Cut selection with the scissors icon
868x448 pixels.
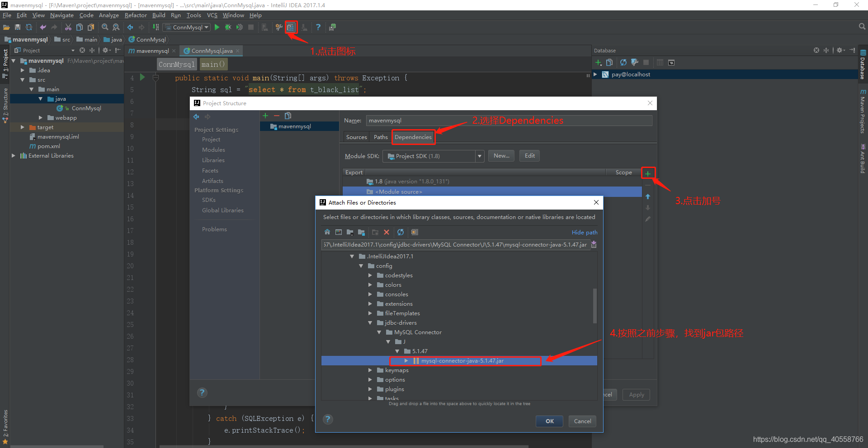coord(68,27)
